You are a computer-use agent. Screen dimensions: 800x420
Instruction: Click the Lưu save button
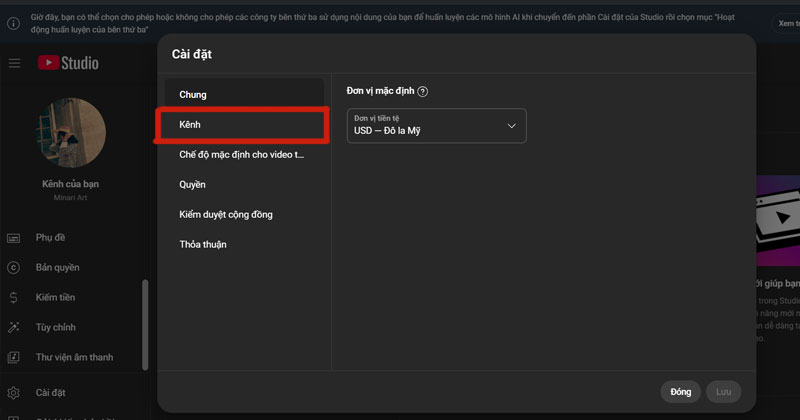pos(723,392)
